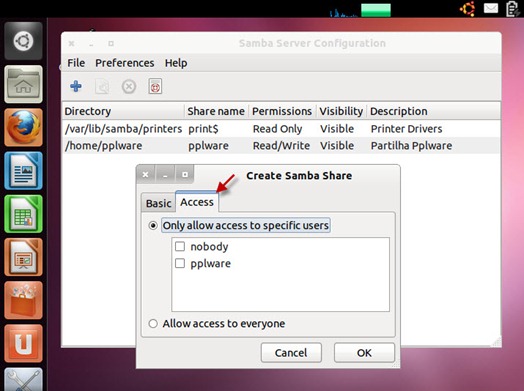Click the share properties toolbar icon
Screen dimensions: 524x391
[102, 87]
